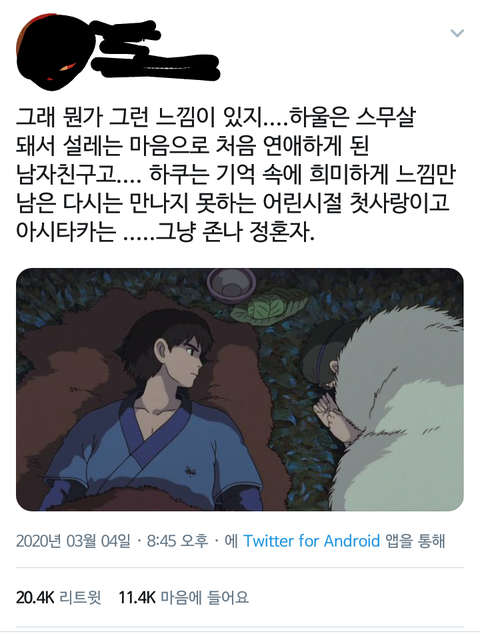Image resolution: width=480 pixels, height=640 pixels.
Task: Expand the tweet options chevron
Action: point(457,33)
